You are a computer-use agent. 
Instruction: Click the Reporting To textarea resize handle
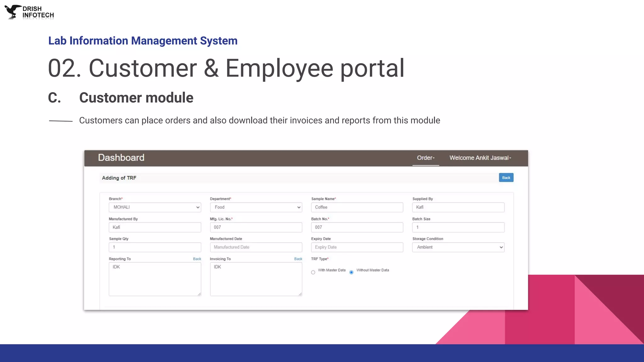199,294
